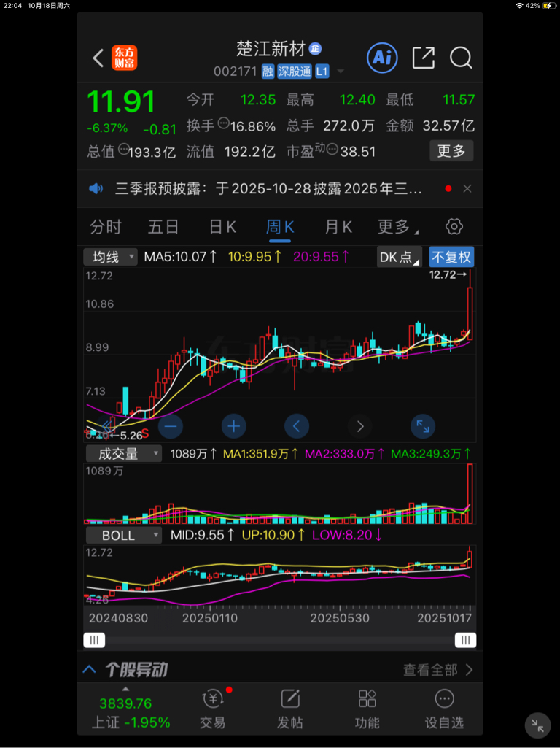Share the stock page via export icon

pyautogui.click(x=423, y=58)
